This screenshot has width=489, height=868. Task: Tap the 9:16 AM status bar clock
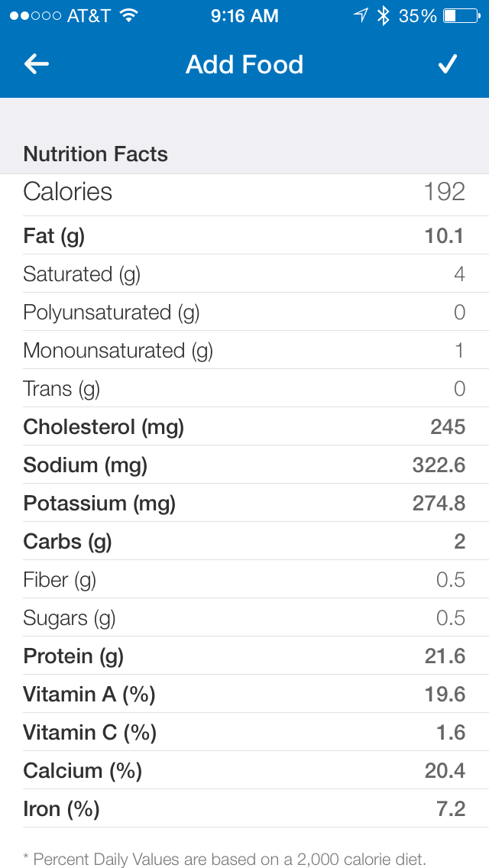point(244,16)
